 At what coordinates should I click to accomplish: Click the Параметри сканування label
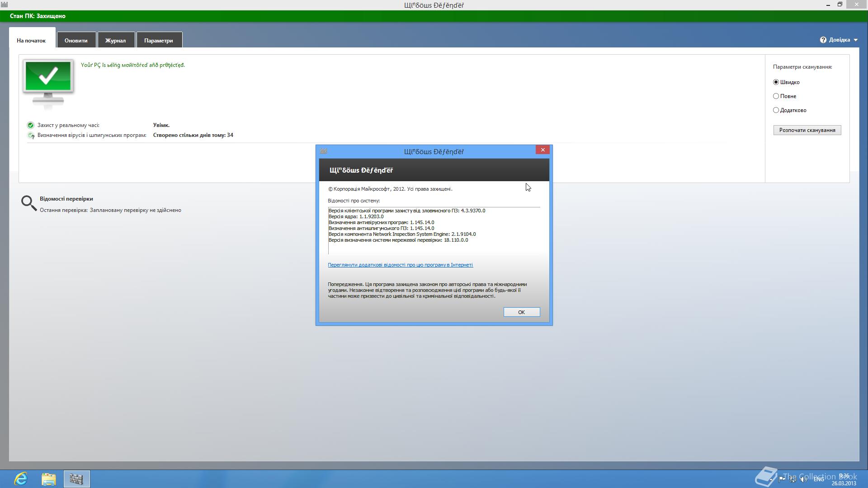point(802,67)
